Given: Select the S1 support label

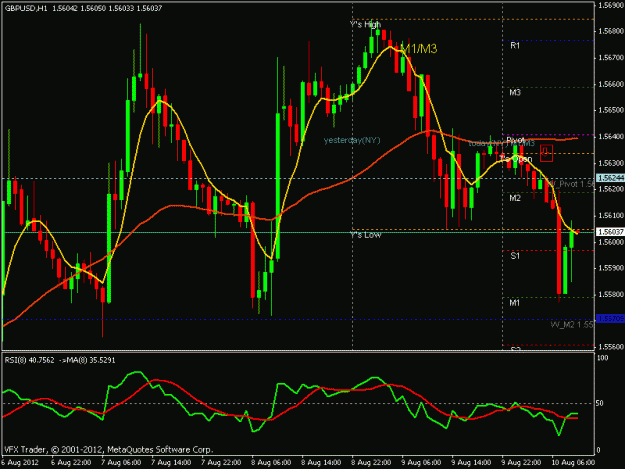Looking at the screenshot, I should 515,256.
